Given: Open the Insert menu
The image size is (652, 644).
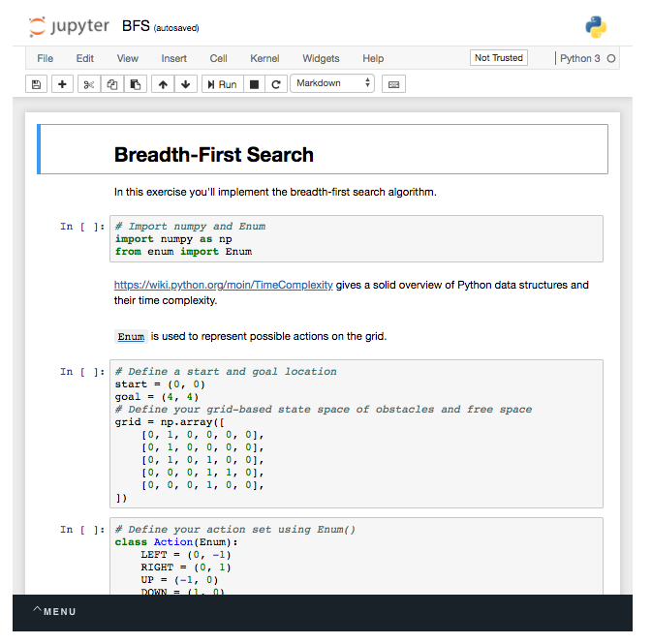Looking at the screenshot, I should (x=173, y=59).
